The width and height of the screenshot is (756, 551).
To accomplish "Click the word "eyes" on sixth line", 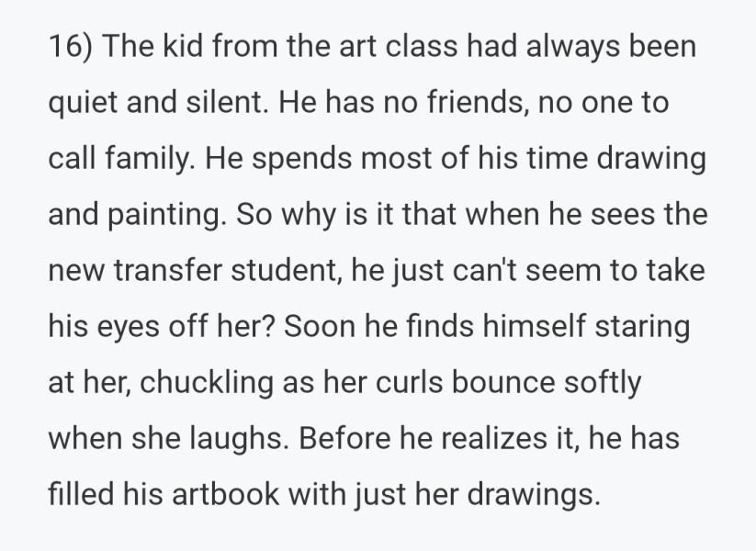I will point(128,328).
